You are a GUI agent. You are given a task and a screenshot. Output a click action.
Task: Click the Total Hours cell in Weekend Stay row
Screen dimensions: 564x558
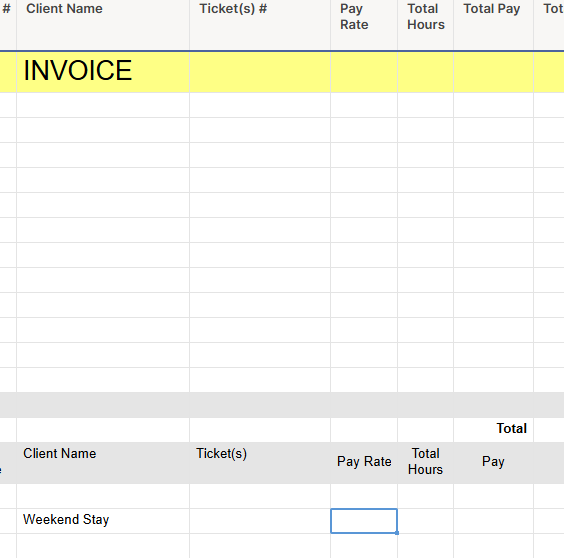click(x=426, y=521)
